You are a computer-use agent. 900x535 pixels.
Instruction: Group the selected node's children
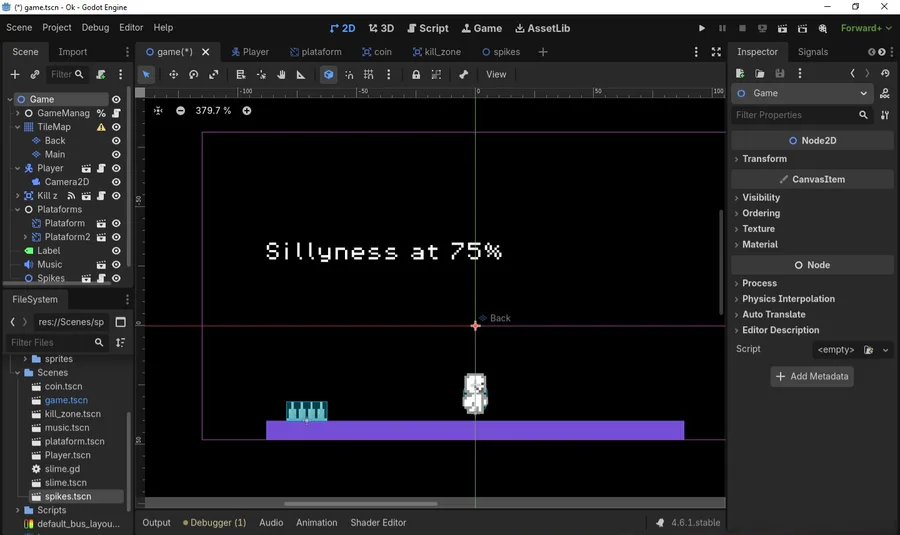coord(436,75)
